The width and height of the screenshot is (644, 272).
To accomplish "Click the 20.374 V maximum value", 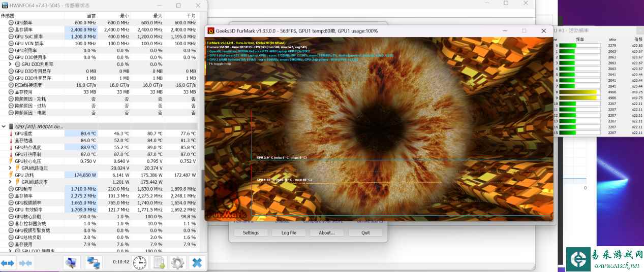I will coord(154,168).
